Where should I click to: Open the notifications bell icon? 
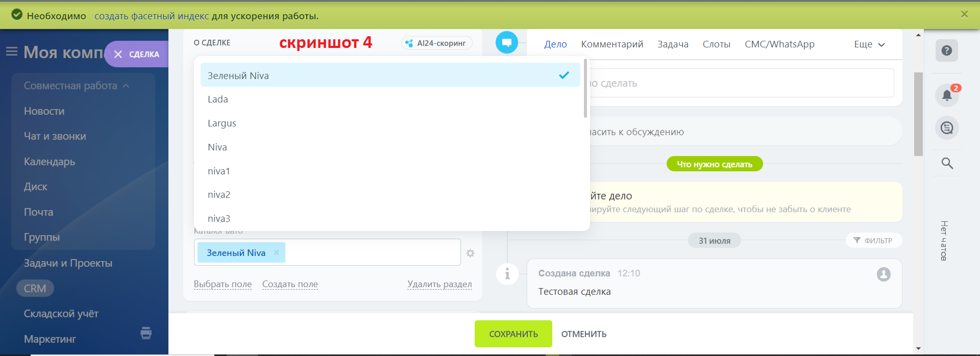click(946, 95)
